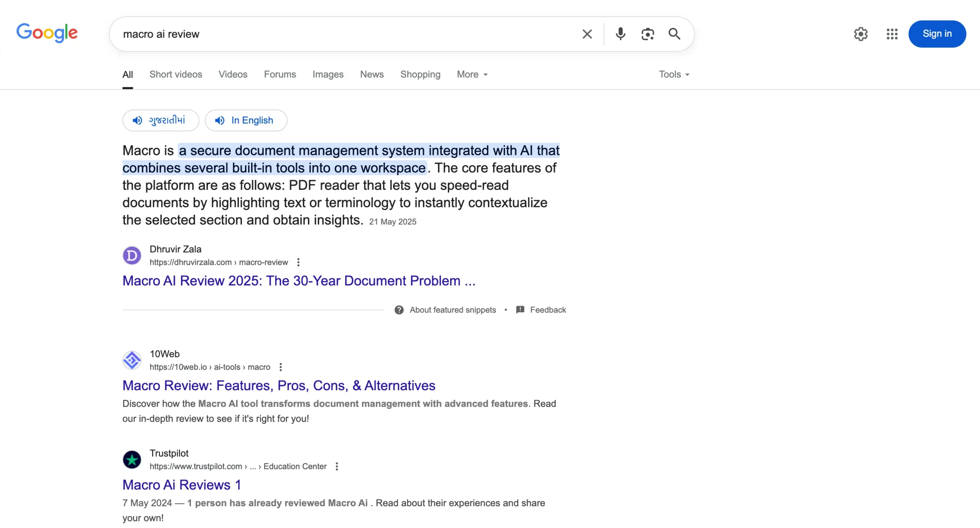
Task: Click the snippet date 21 May 2025
Action: (392, 222)
